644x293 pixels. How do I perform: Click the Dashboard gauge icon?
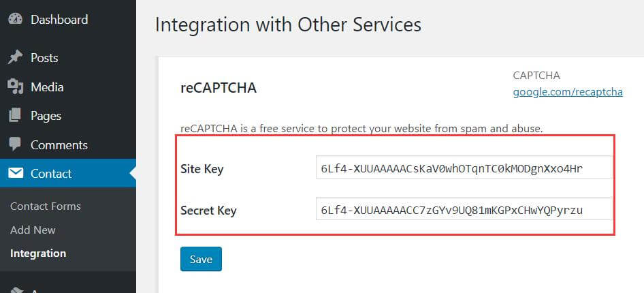coord(15,20)
